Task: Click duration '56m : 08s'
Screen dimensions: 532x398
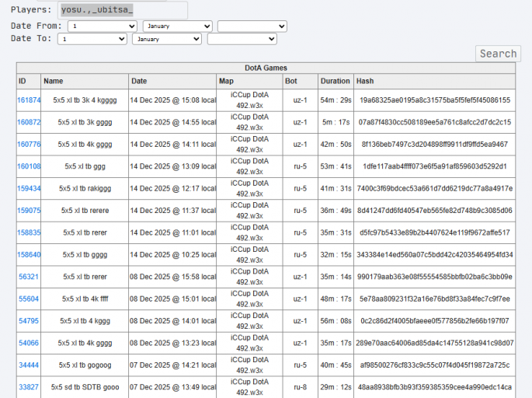Action: [336, 321]
